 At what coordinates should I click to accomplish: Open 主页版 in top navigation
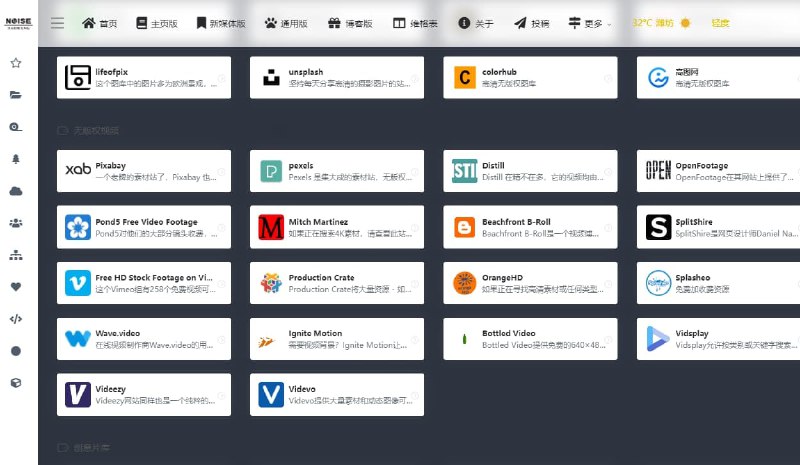point(157,23)
